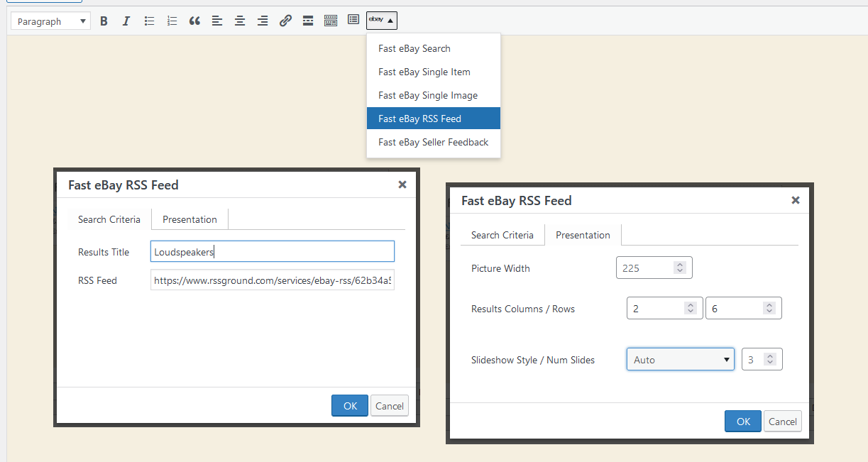The image size is (868, 462).
Task: Click the RSS Feed label
Action: [x=97, y=280]
